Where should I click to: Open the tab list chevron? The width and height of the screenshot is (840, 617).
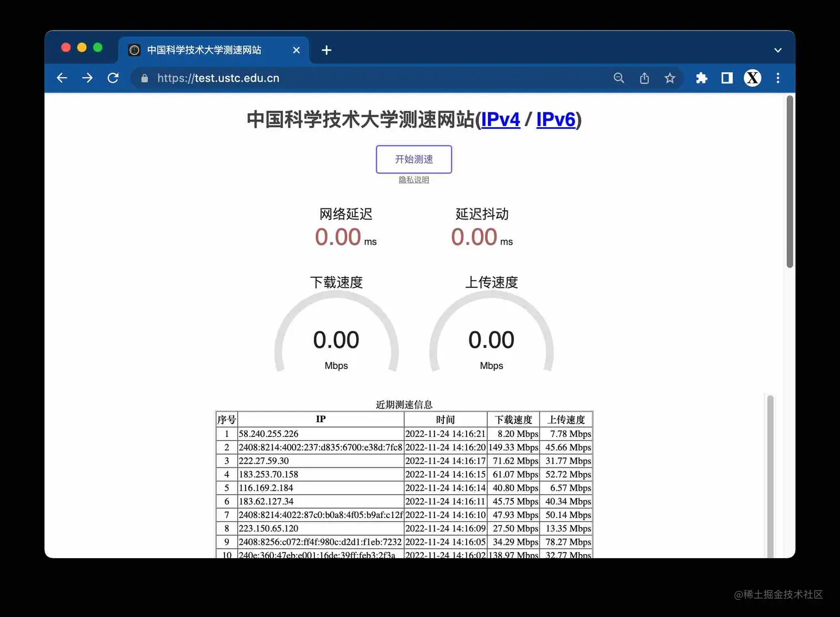point(777,50)
